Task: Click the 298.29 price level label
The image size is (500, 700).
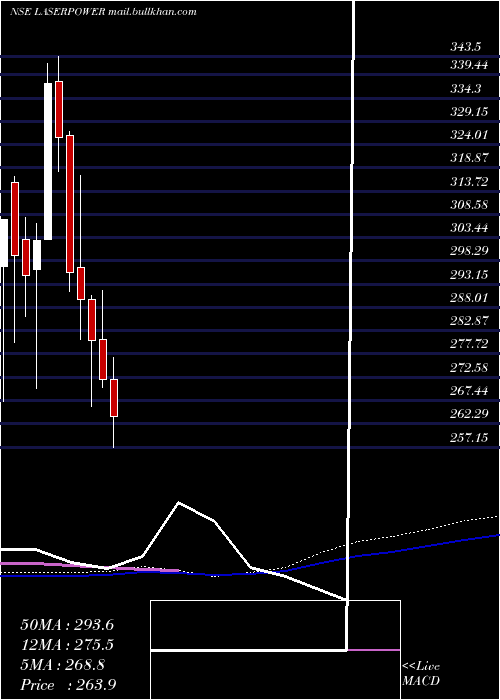Action: pyautogui.click(x=469, y=251)
